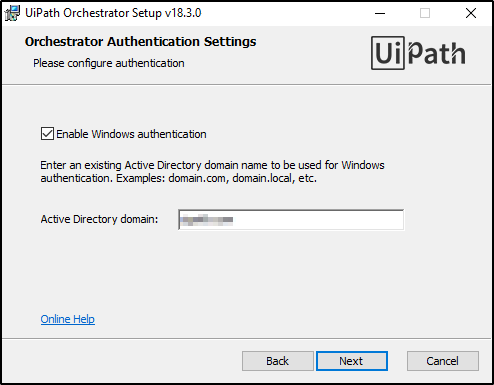Click the UiPath logo in header
Viewport: 494px width, 385px height.
tap(418, 53)
